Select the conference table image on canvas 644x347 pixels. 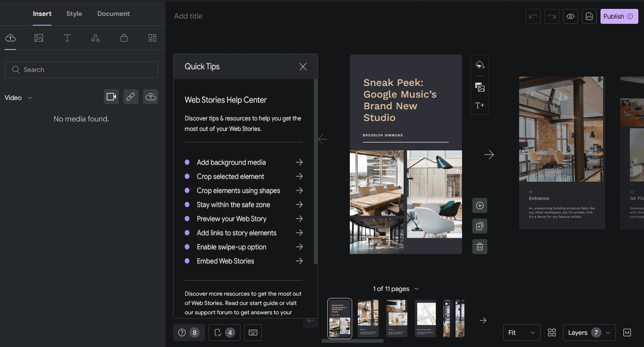(376, 183)
